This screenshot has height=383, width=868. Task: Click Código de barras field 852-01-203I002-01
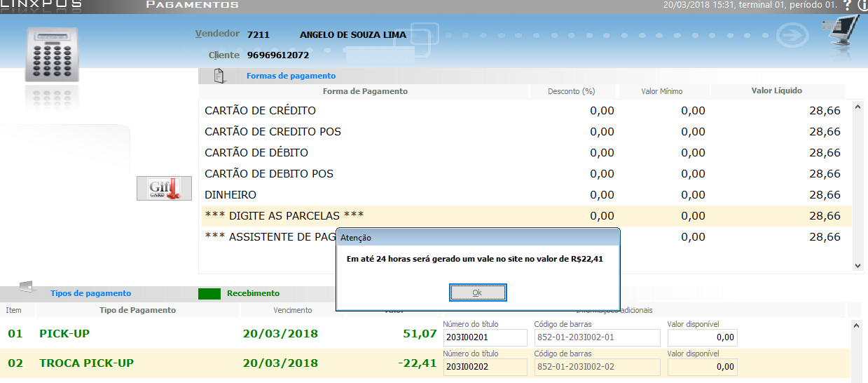(597, 337)
